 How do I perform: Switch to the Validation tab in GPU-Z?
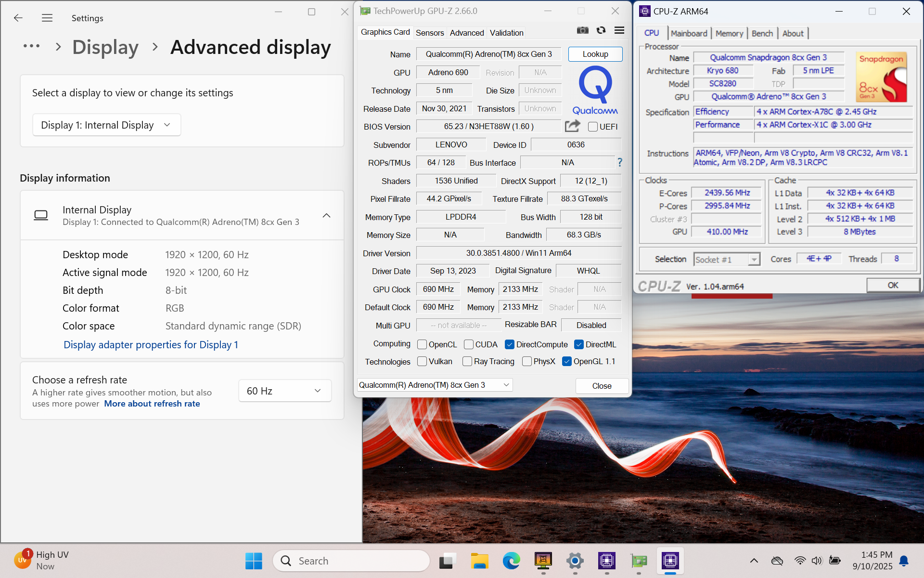[506, 33]
